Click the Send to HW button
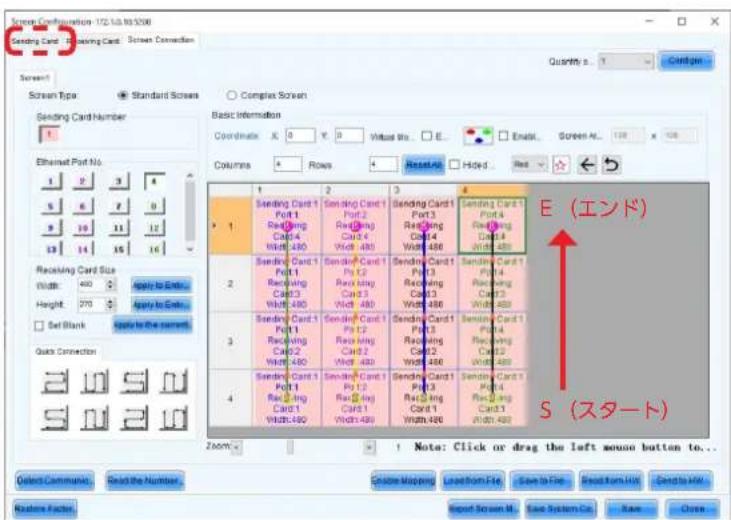 click(680, 480)
